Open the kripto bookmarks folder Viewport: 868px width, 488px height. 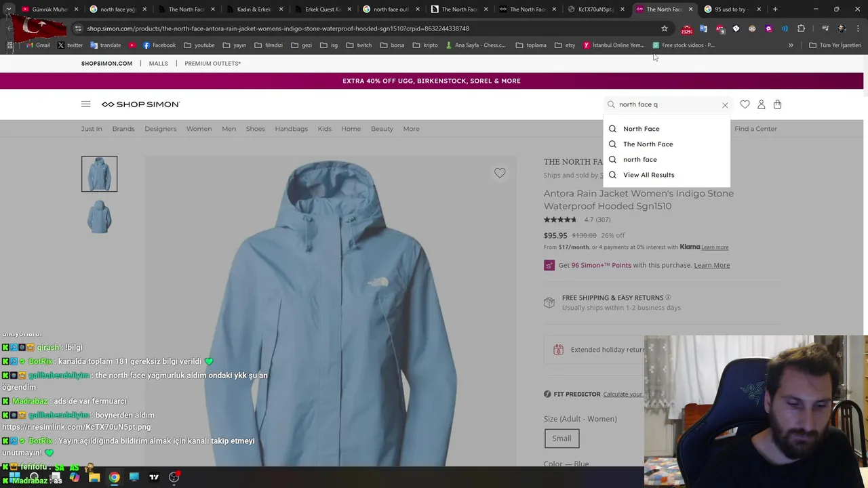point(426,45)
